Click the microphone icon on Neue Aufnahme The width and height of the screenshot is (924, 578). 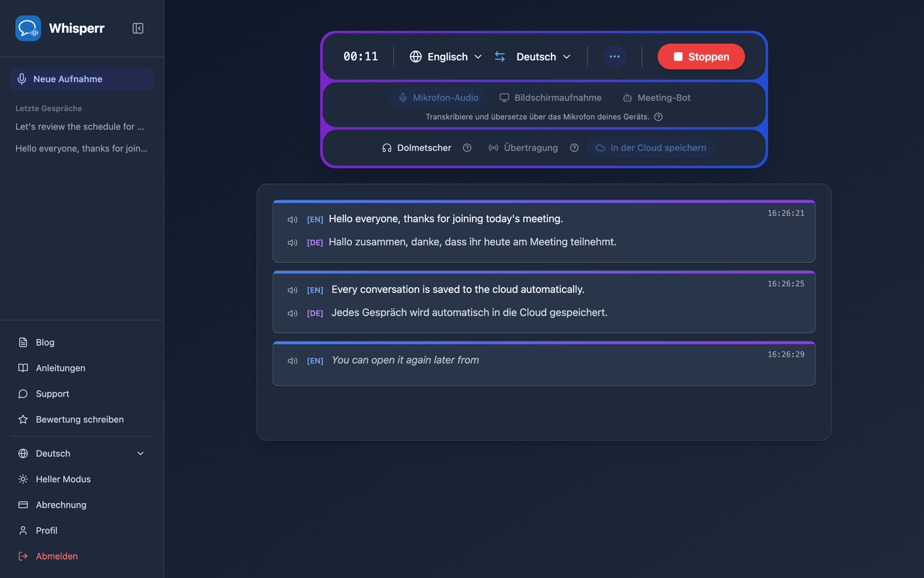22,79
